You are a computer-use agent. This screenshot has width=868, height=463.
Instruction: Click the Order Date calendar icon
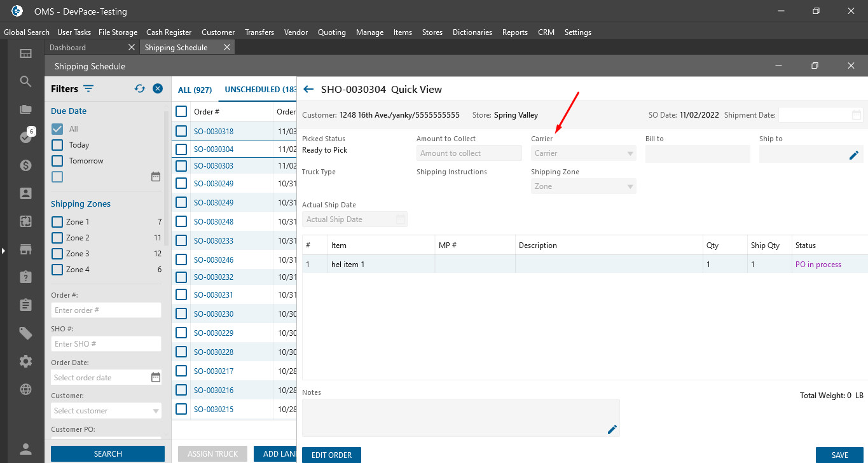coord(156,377)
